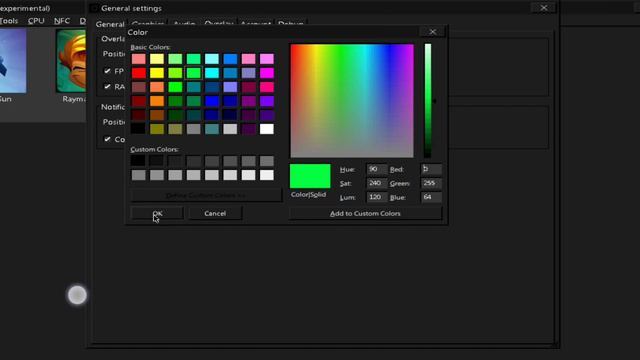Pick the khaki tan basic color
640x360 pixels.
[175, 129]
